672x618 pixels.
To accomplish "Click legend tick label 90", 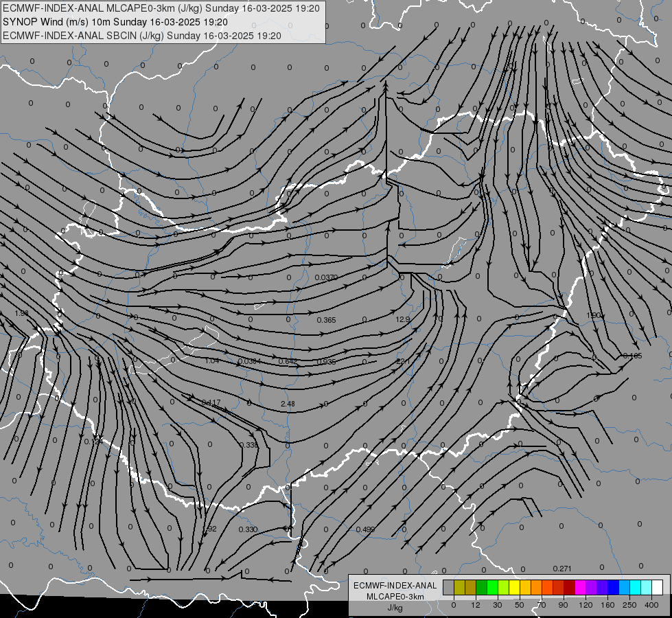I will (563, 605).
